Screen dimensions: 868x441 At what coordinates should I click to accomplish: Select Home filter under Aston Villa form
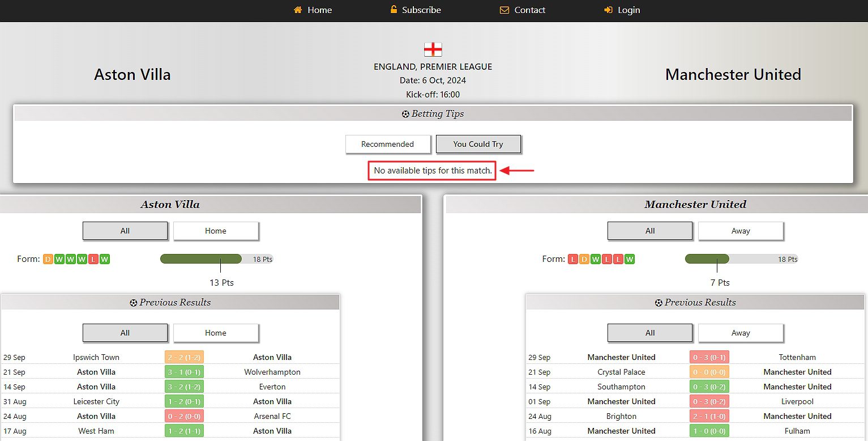pyautogui.click(x=216, y=231)
